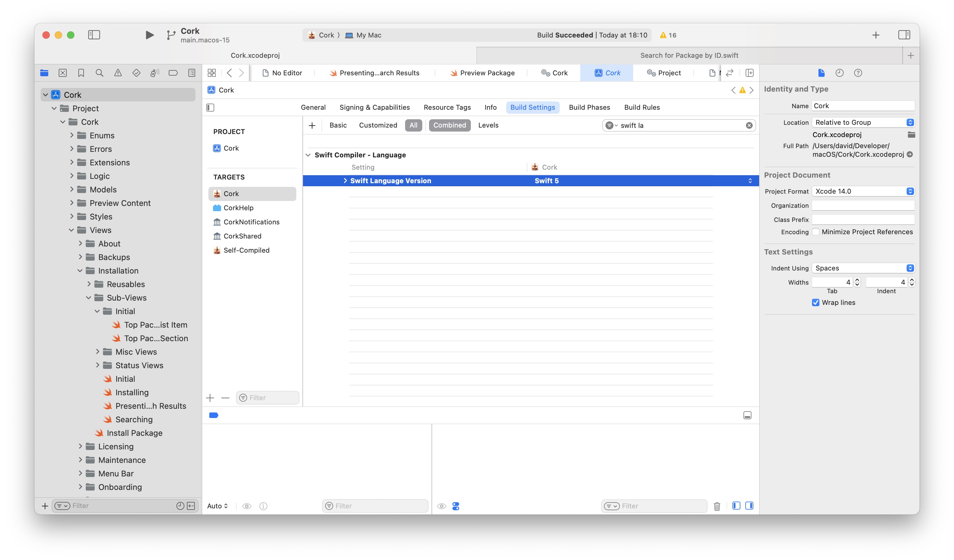Open the 16 warnings indicator

[668, 35]
